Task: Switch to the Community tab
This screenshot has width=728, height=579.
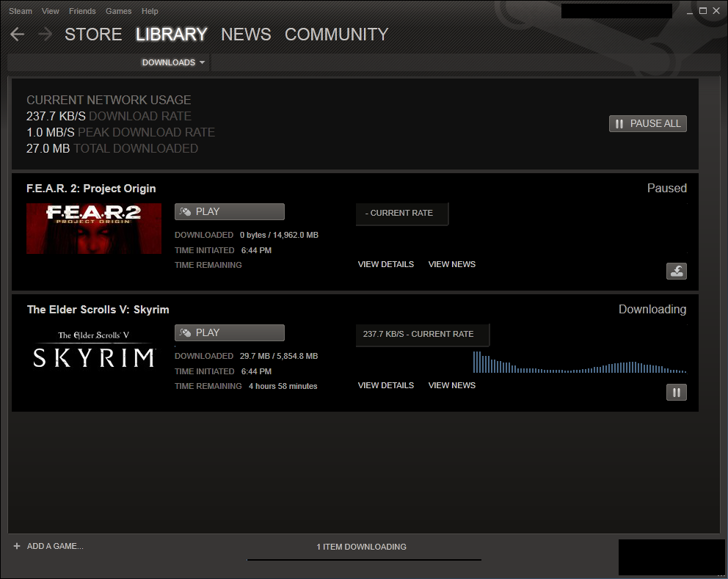Action: pyautogui.click(x=336, y=34)
